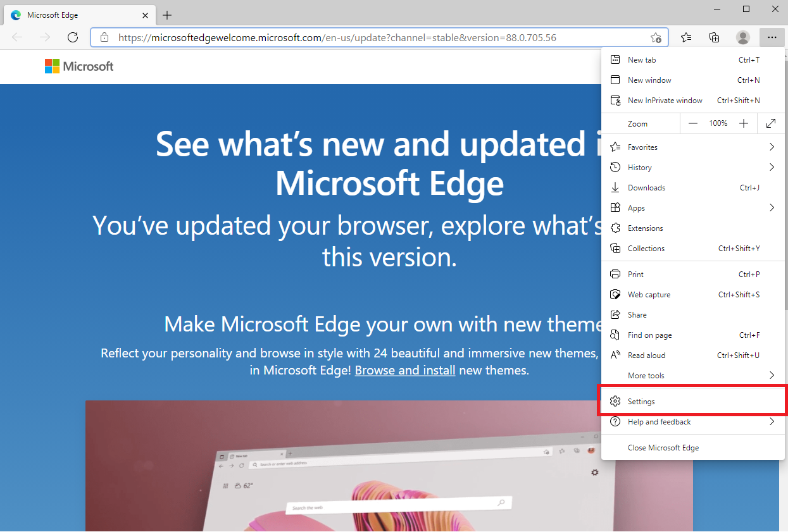
Task: Click the 100% zoom level value
Action: [718, 123]
